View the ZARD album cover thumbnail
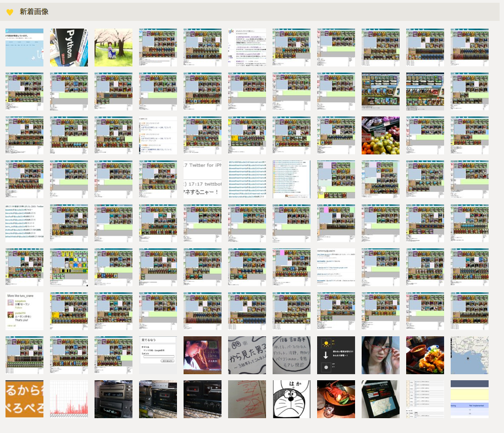Image resolution: width=504 pixels, height=433 pixels. (x=202, y=356)
